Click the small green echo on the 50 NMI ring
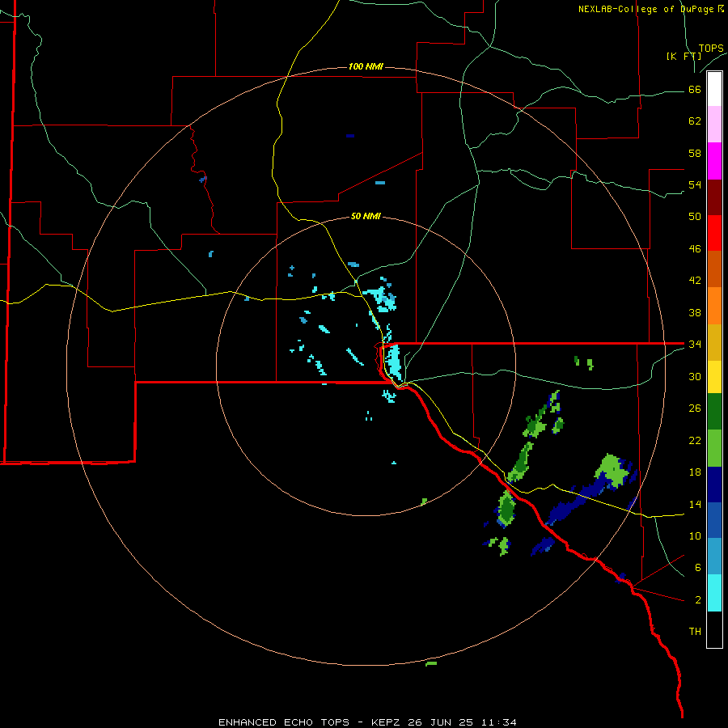728x728 pixels. pos(424,502)
